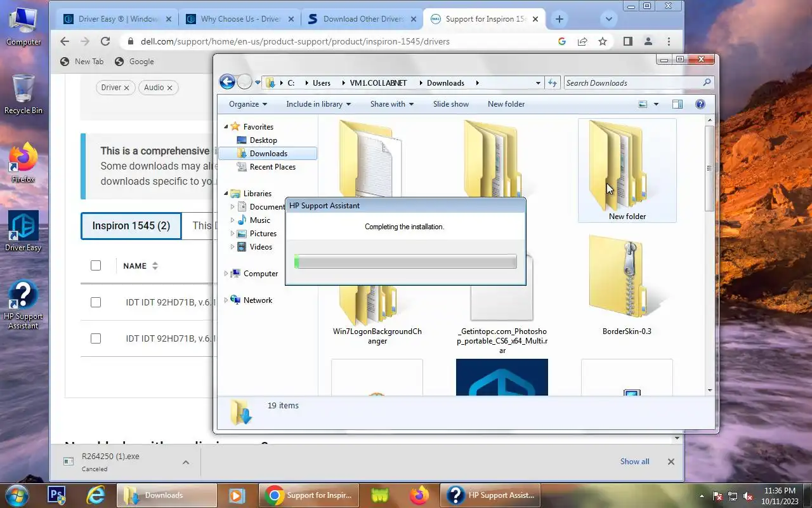The height and width of the screenshot is (508, 812).
Task: Open Music library in tree
Action: point(260,220)
